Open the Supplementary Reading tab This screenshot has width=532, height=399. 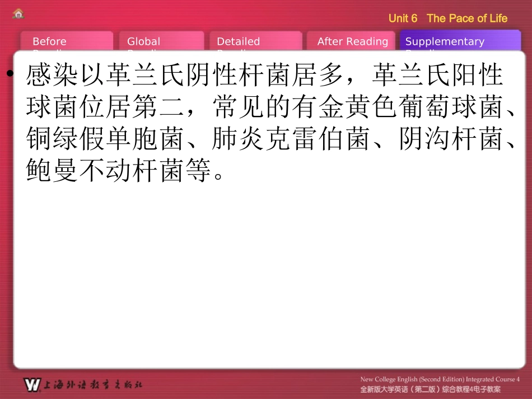tap(460, 41)
